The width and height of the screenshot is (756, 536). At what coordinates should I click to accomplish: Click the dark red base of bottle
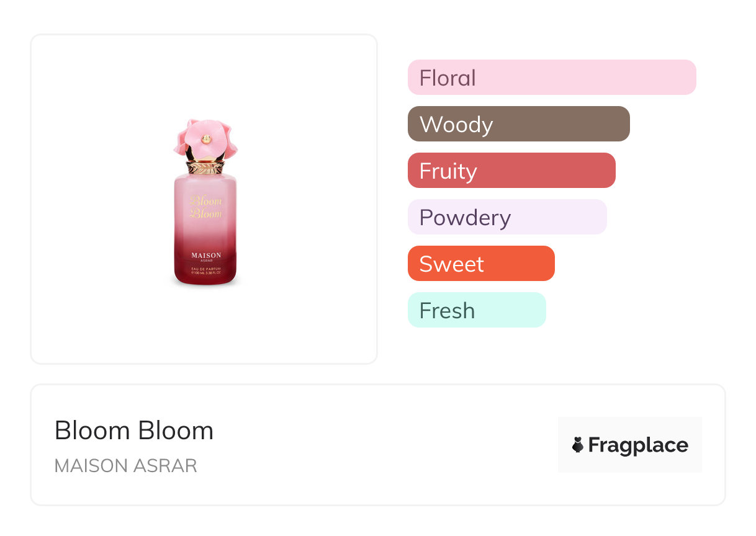tap(205, 280)
